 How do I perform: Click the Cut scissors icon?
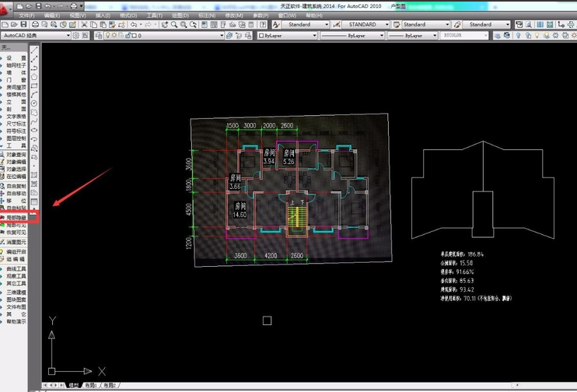pyautogui.click(x=83, y=25)
